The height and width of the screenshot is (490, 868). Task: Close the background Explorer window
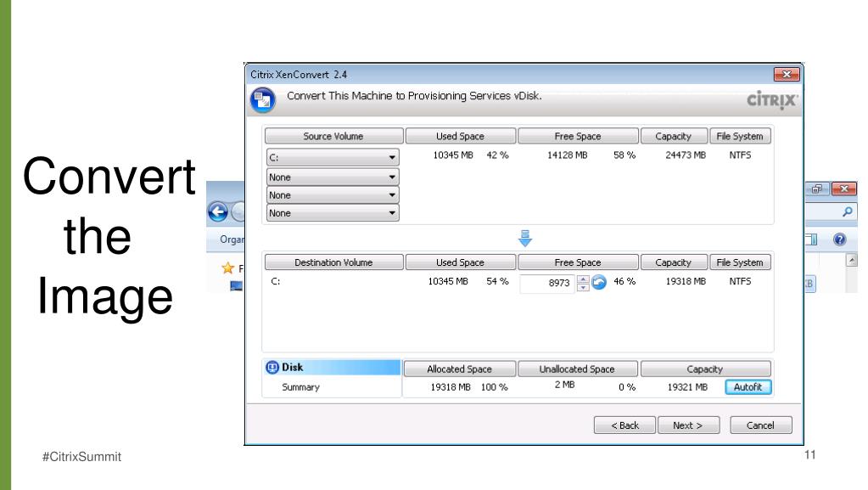pyautogui.click(x=844, y=189)
